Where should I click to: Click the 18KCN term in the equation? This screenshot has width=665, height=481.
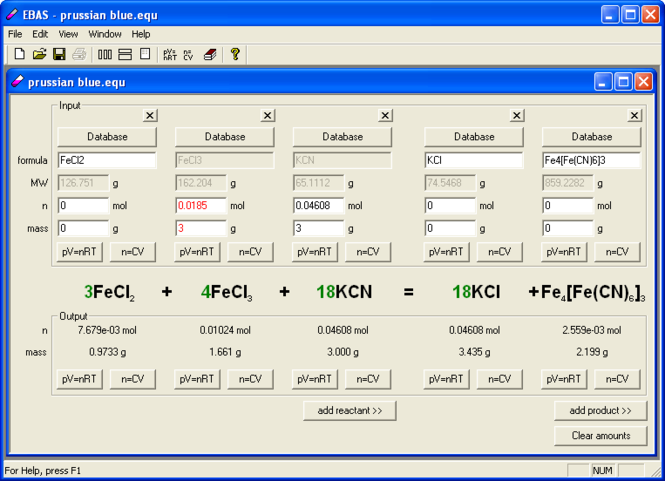[344, 292]
